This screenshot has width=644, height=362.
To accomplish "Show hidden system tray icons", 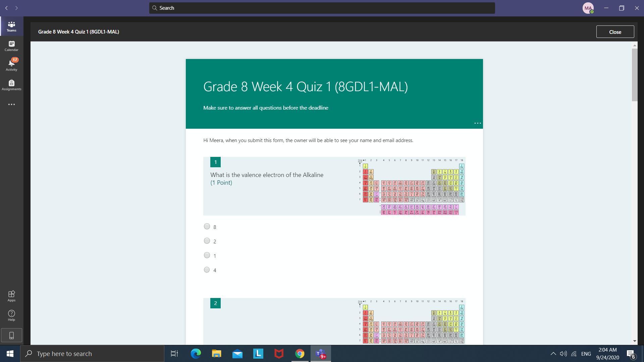I will (553, 354).
